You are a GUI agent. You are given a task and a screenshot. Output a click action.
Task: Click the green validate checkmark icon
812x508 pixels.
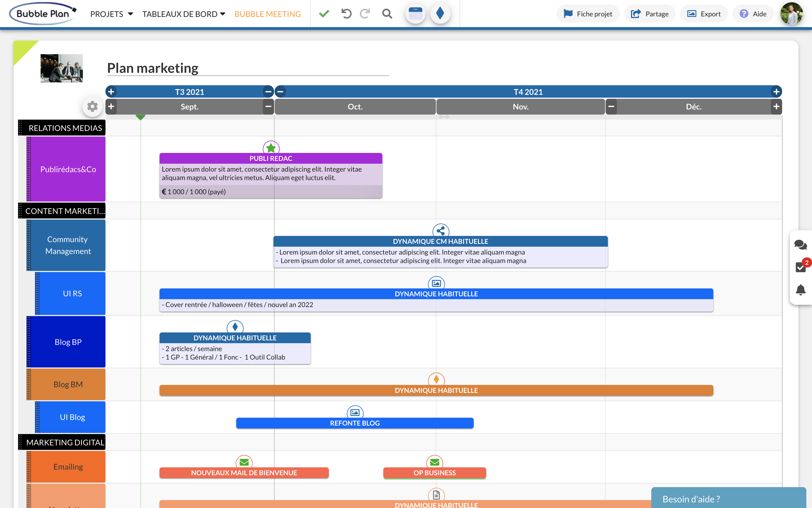pyautogui.click(x=324, y=14)
